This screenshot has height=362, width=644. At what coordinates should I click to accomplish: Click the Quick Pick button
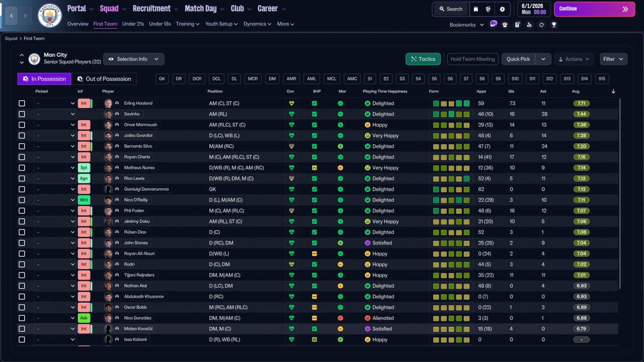pos(518,59)
